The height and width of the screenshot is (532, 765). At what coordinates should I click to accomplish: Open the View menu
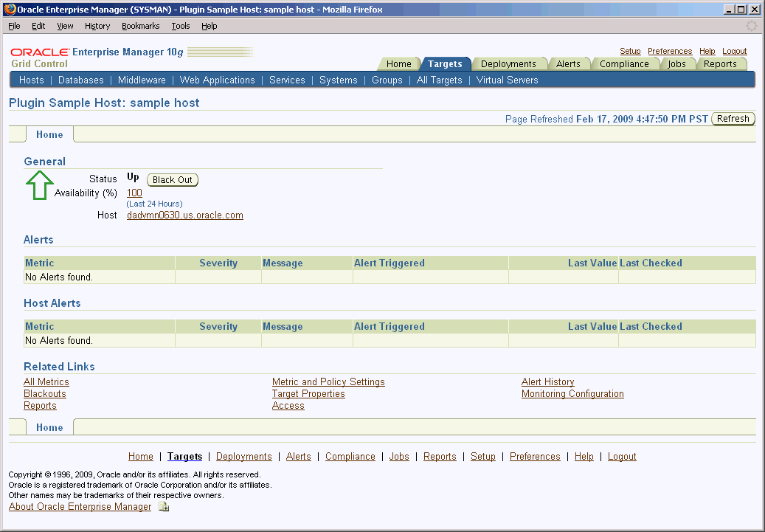[65, 26]
